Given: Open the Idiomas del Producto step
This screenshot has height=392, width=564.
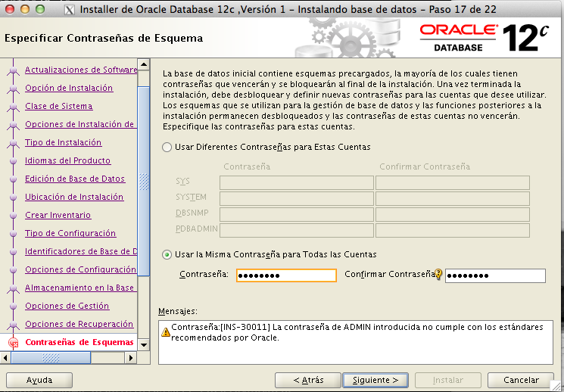Looking at the screenshot, I should 67,160.
